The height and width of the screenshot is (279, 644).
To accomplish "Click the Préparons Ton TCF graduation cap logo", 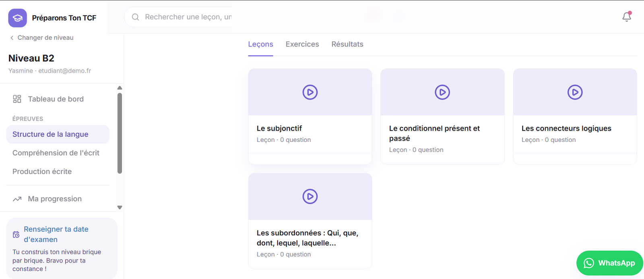I will click(18, 18).
